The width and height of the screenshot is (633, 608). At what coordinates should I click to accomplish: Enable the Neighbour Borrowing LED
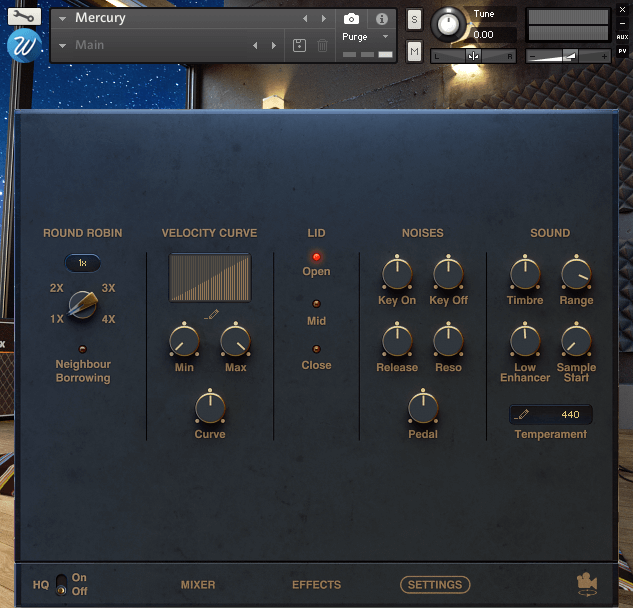82,349
